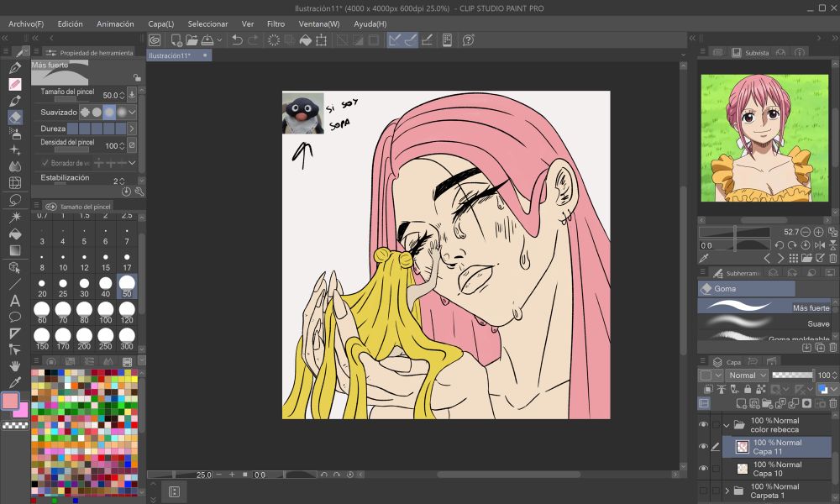Select the Decoration sparkle tool

click(x=15, y=150)
